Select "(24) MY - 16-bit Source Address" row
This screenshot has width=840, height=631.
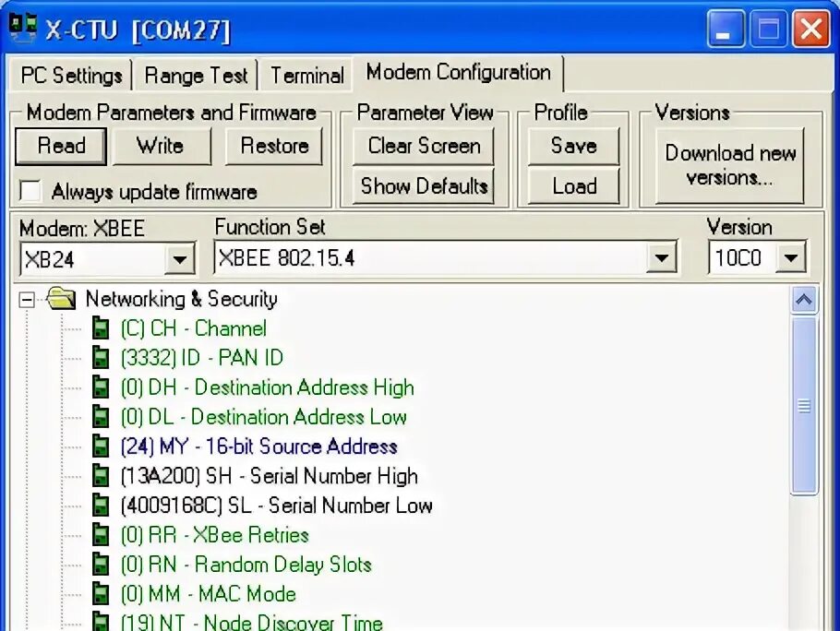coord(258,446)
